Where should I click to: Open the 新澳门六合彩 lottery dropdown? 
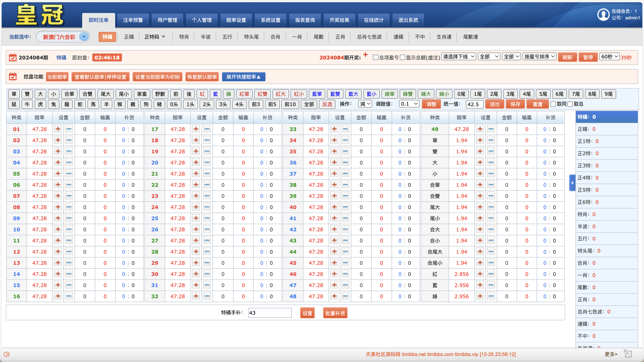pos(84,37)
